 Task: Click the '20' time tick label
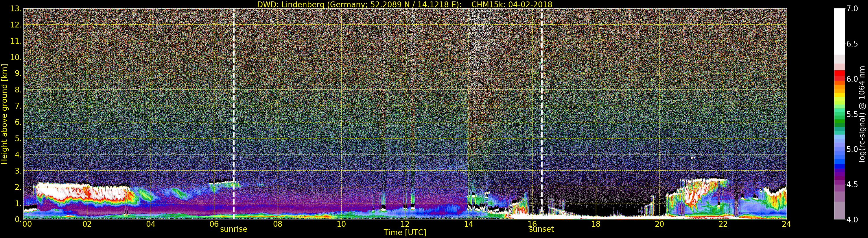click(x=659, y=224)
